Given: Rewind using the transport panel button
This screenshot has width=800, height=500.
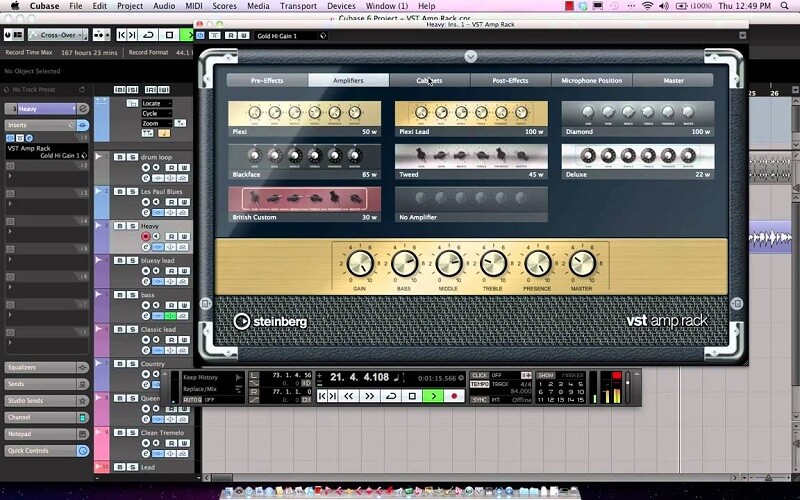Looking at the screenshot, I should tap(349, 396).
